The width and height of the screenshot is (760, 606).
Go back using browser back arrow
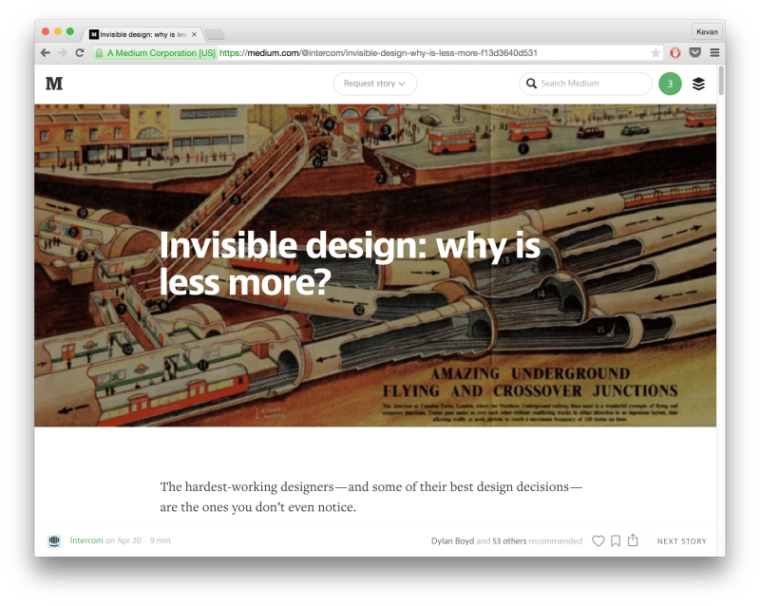[45, 53]
